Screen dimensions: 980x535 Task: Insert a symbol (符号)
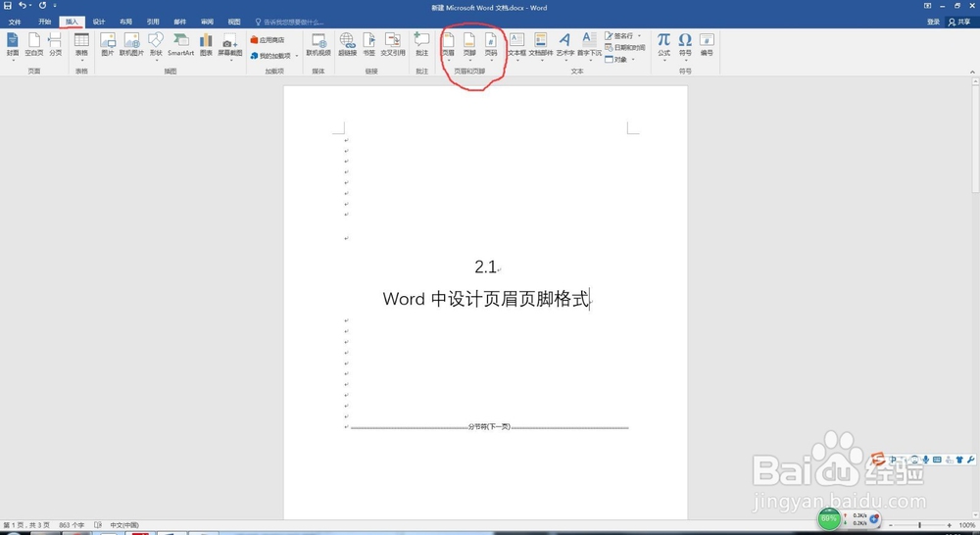(x=685, y=46)
